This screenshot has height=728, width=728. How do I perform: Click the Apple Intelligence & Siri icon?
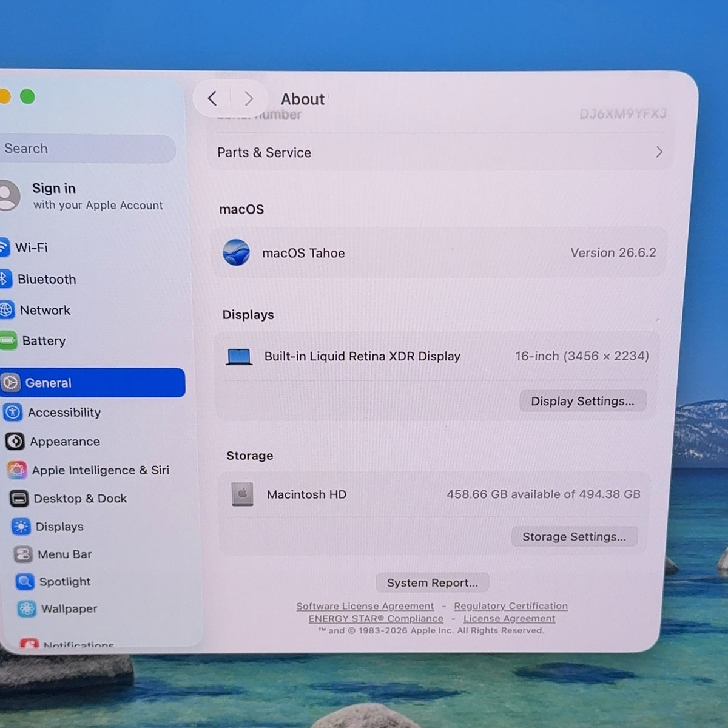pyautogui.click(x=17, y=470)
